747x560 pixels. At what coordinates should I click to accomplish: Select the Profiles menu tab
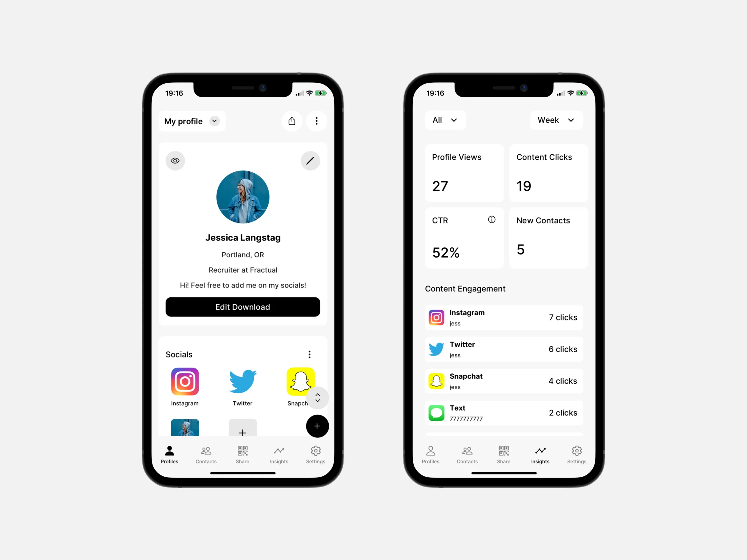(169, 454)
